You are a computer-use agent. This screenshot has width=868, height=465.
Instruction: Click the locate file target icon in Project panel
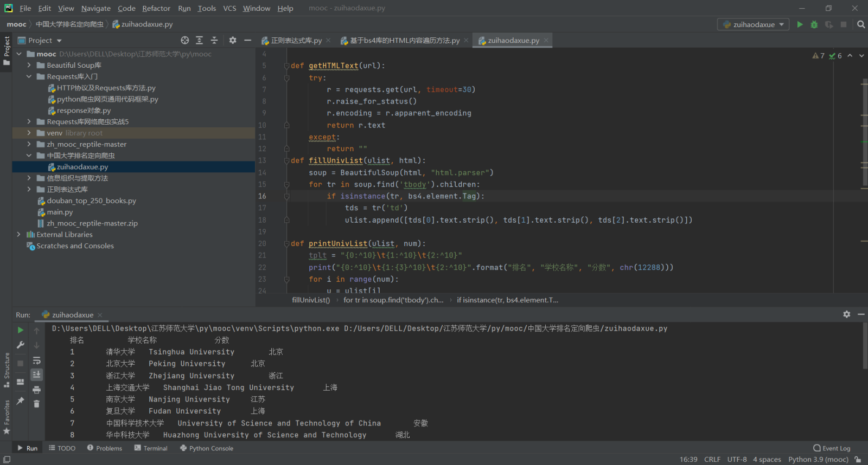(185, 40)
